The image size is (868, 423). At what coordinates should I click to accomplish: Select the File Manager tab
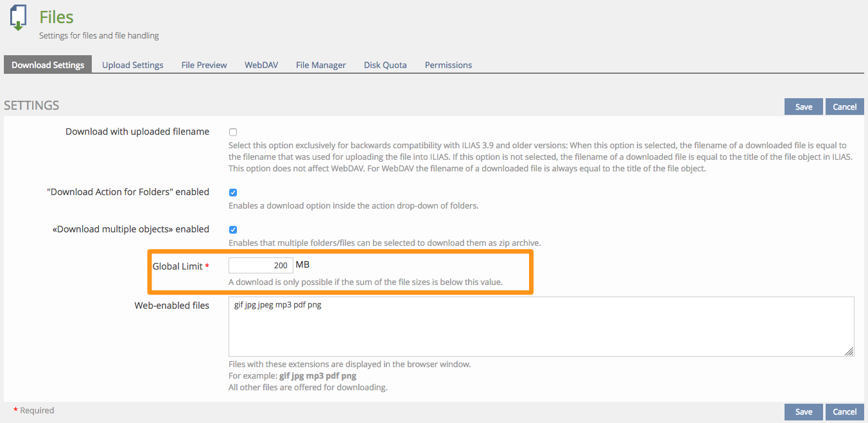pos(320,65)
